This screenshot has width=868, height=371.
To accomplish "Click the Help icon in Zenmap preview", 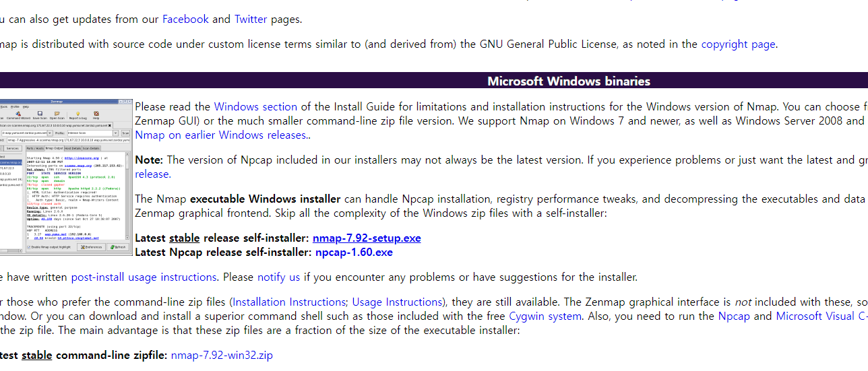I will pyautogui.click(x=96, y=114).
